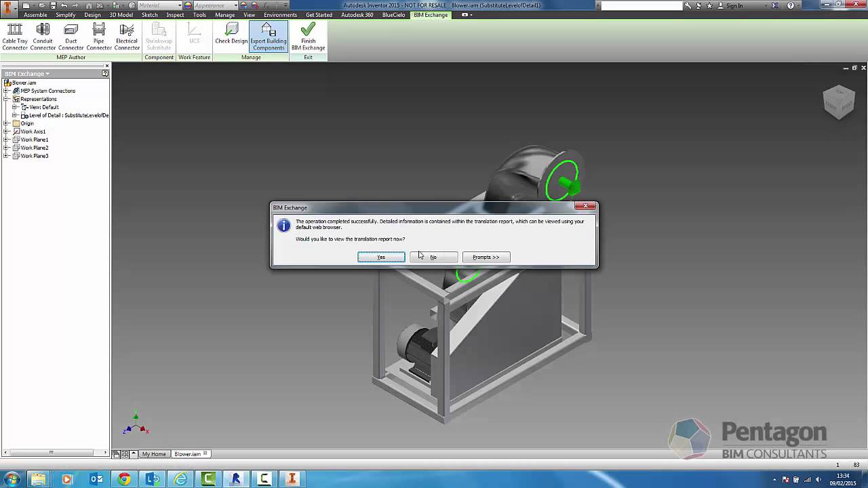Click the clock in system tray
This screenshot has width=868, height=488.
(843, 479)
